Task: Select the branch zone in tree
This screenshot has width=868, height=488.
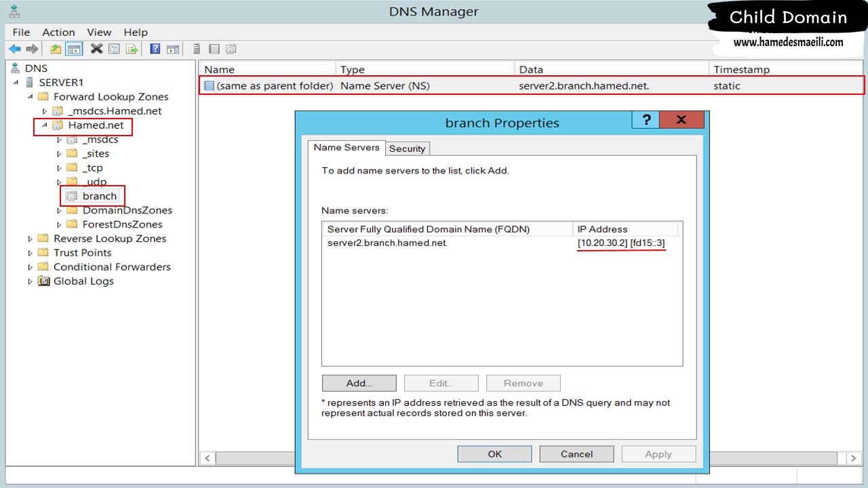Action: [x=100, y=196]
